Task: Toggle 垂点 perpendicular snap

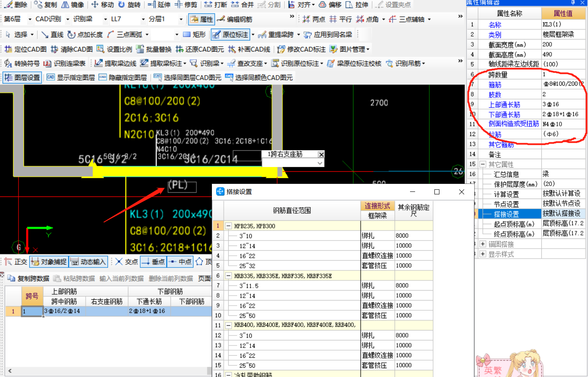Action: [x=153, y=262]
